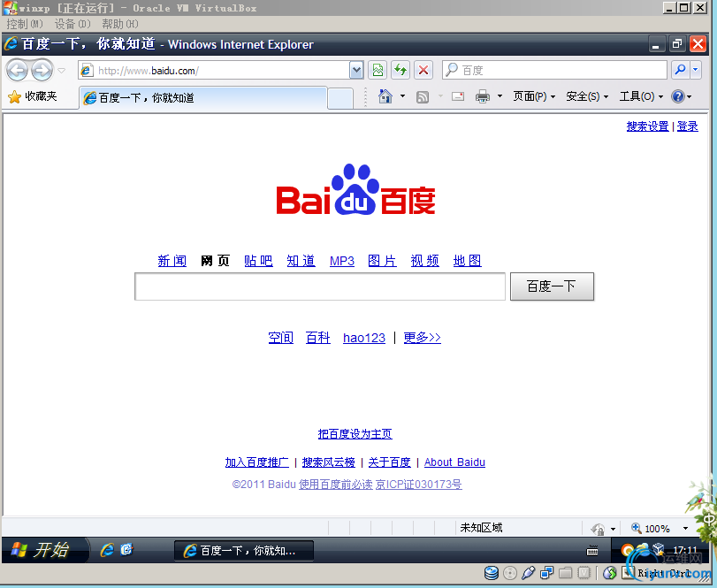Viewport: 717px width, 588px height.
Task: Click the 更多>> link
Action: 422,338
